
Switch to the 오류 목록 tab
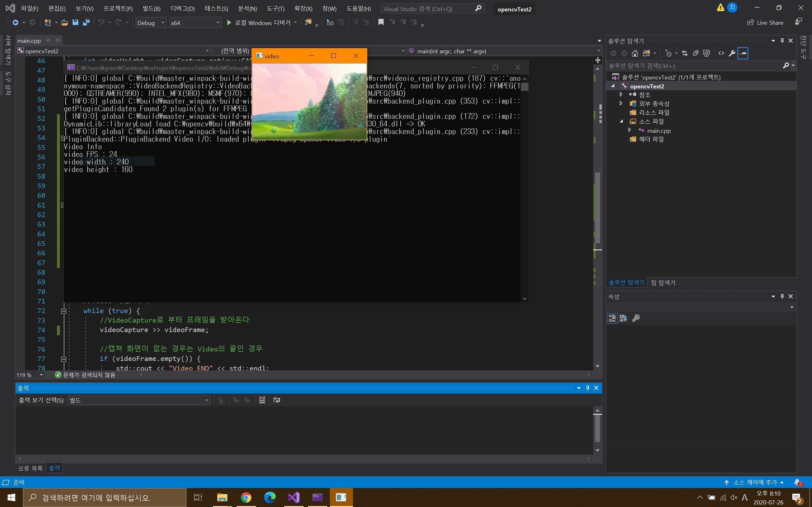point(30,468)
